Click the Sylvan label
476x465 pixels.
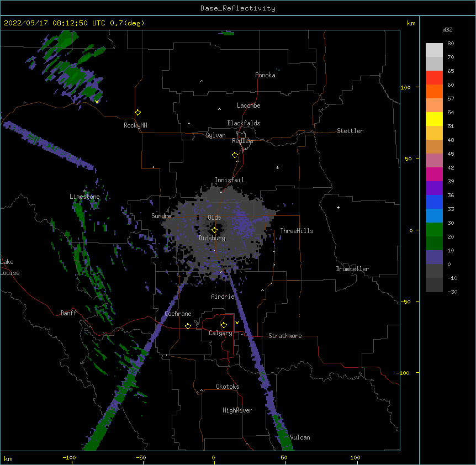[x=215, y=135]
